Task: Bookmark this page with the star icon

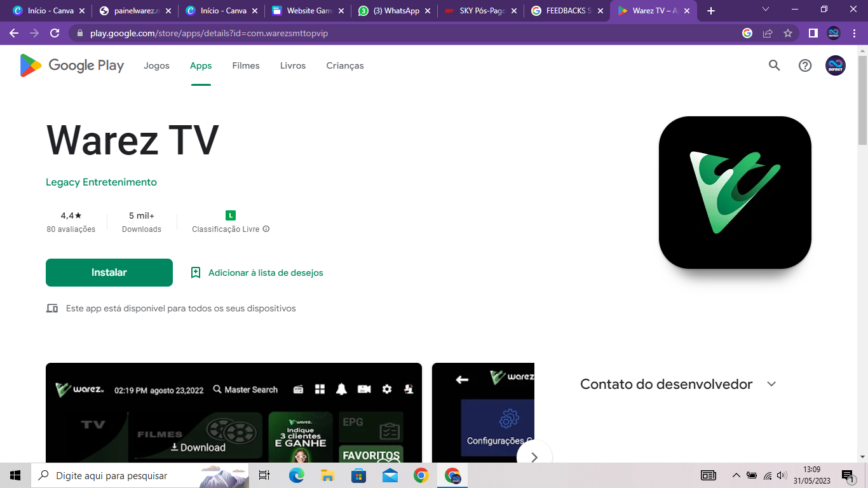Action: coord(788,33)
